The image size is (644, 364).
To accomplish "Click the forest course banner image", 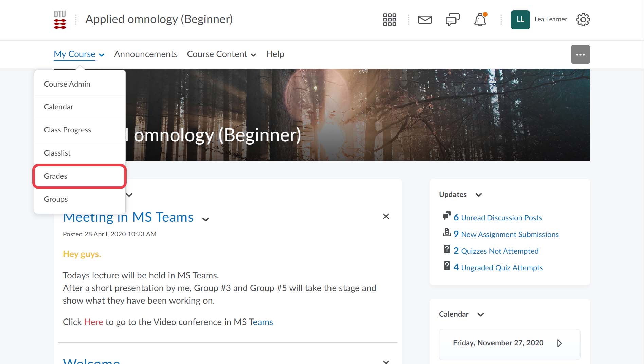I will pos(357,115).
